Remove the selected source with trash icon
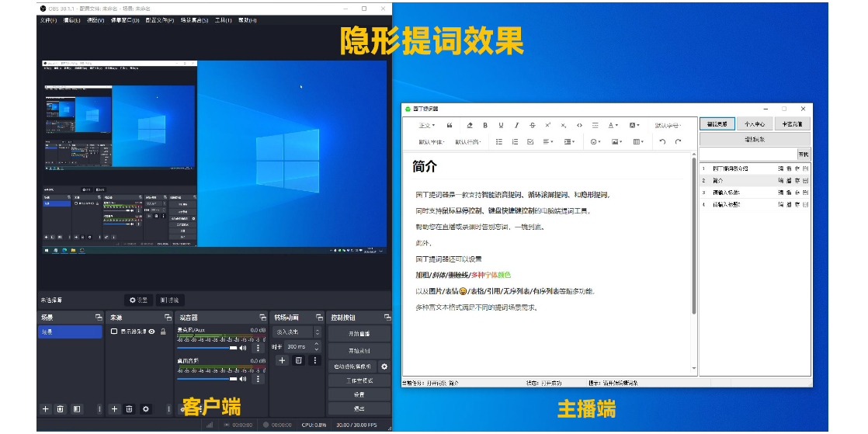 click(130, 408)
